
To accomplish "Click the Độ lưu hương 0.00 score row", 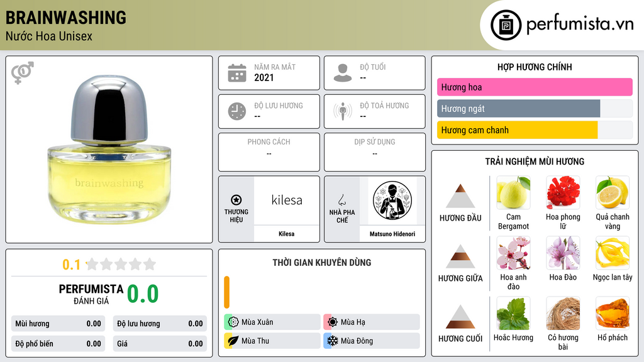I will (x=160, y=324).
